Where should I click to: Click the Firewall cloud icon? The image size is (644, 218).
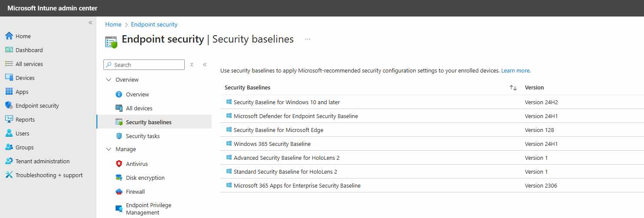pos(119,192)
